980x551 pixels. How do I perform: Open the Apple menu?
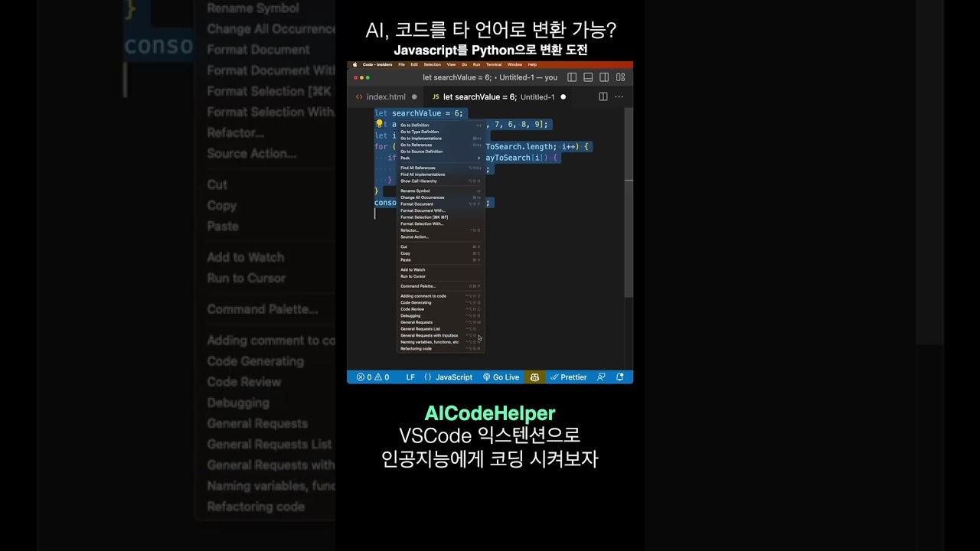click(x=355, y=64)
